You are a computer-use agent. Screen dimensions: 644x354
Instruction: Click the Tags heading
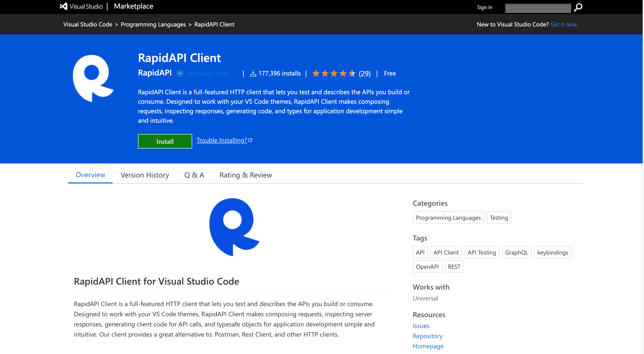pos(420,238)
